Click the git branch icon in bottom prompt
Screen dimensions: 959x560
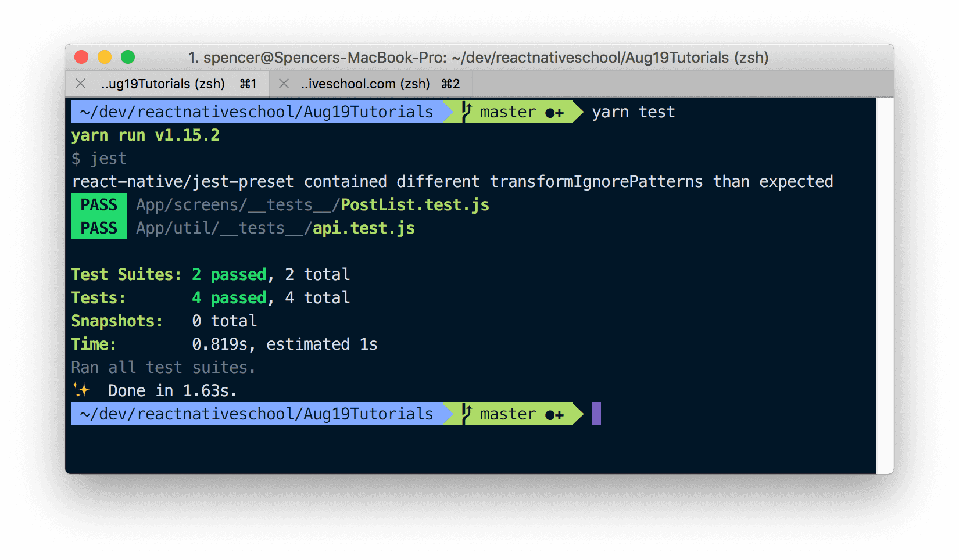(466, 414)
